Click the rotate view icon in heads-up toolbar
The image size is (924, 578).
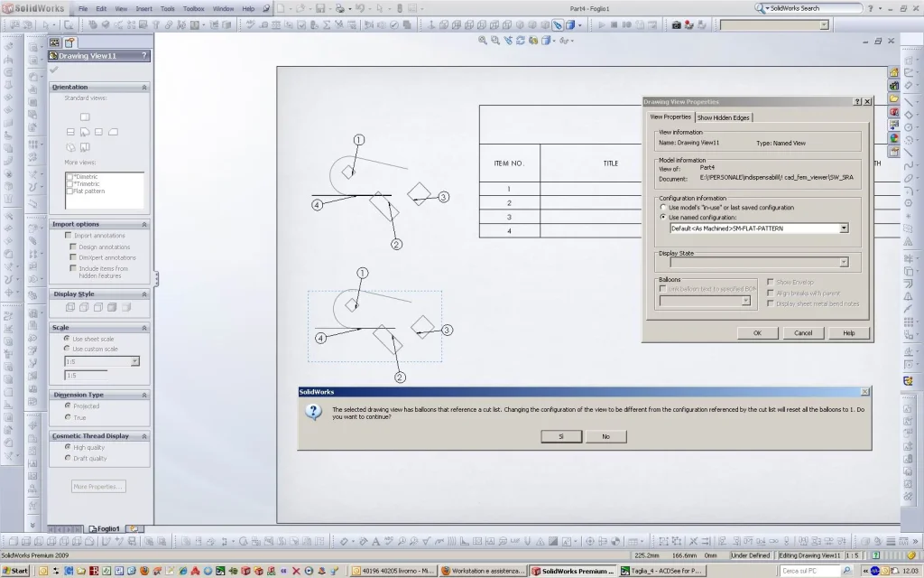pos(521,40)
